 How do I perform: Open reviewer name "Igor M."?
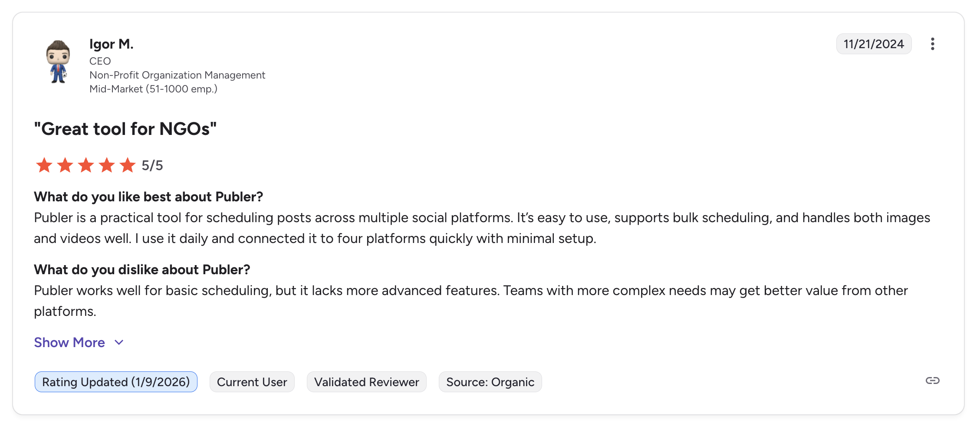coord(111,44)
